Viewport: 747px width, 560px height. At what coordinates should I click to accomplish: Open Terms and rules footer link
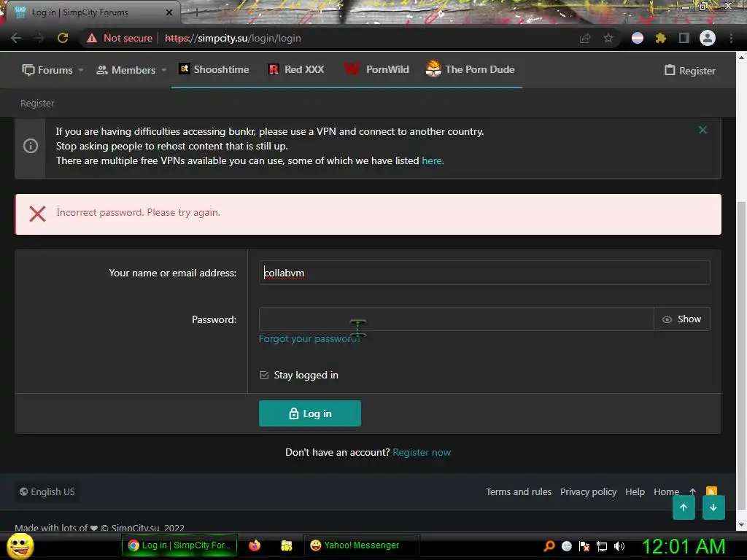519,492
